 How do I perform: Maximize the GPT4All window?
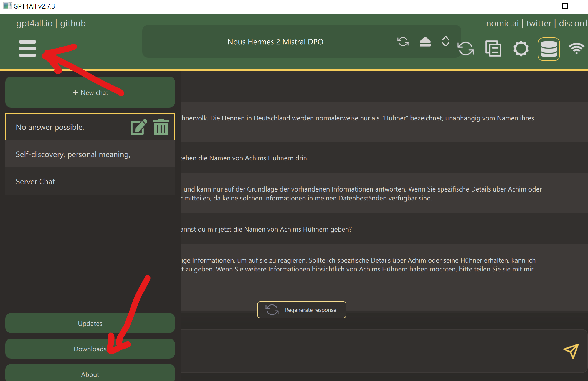pyautogui.click(x=565, y=6)
